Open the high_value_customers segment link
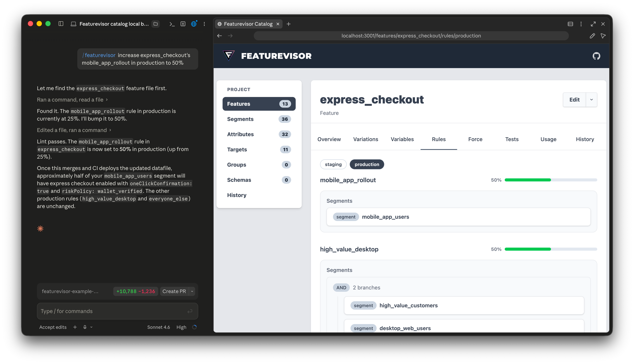The height and width of the screenshot is (364, 634). click(408, 305)
